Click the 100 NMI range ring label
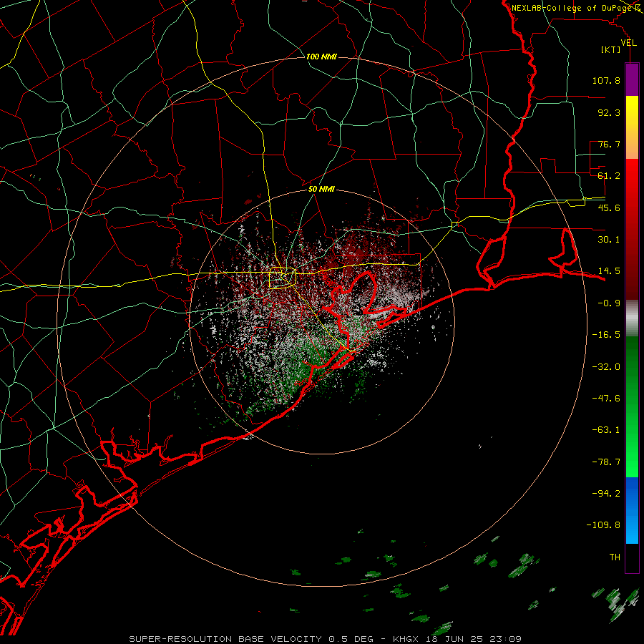This screenshot has height=644, width=644. coord(321,57)
